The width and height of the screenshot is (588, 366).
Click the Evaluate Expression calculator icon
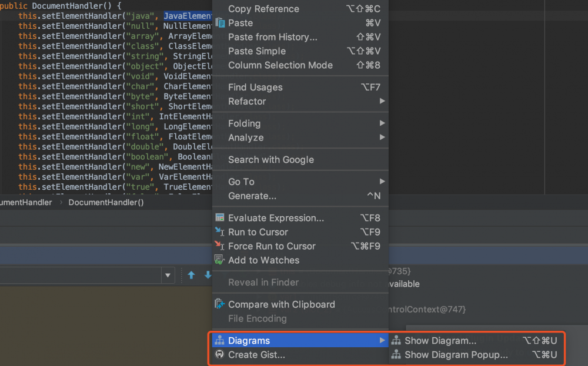(x=220, y=218)
